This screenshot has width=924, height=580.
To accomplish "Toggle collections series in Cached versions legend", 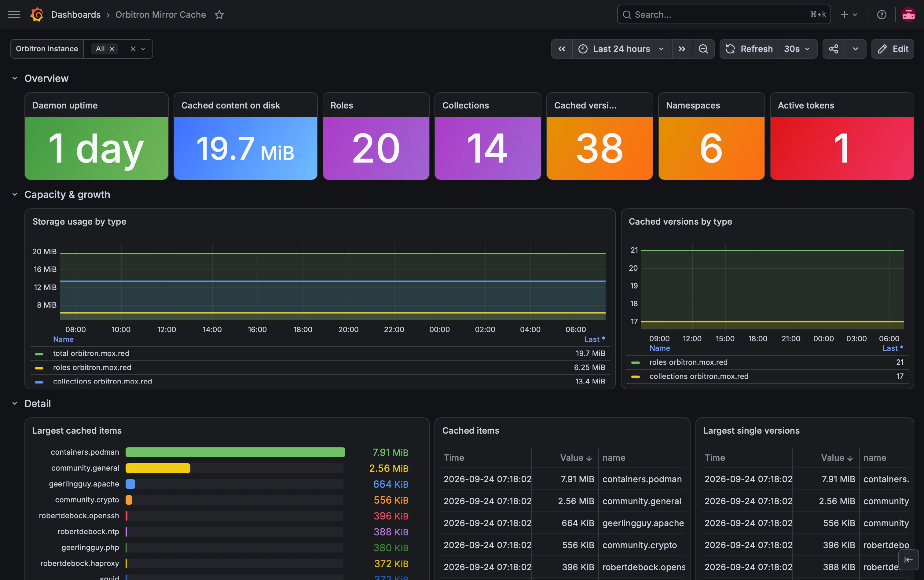I will point(699,376).
